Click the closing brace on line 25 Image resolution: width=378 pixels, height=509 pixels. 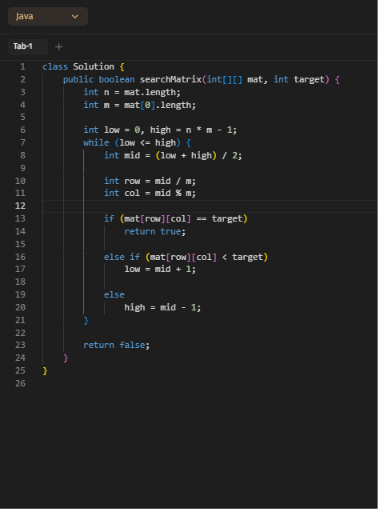pos(45,371)
